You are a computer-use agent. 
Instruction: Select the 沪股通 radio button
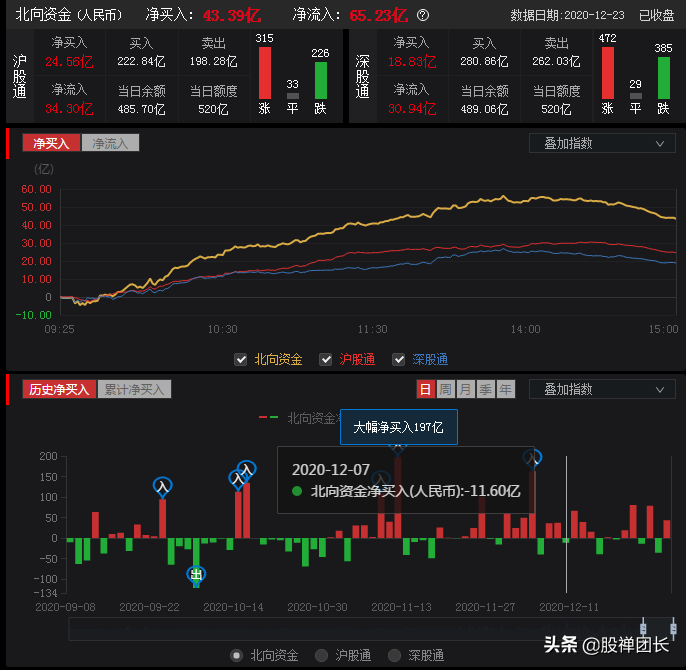[x=322, y=655]
